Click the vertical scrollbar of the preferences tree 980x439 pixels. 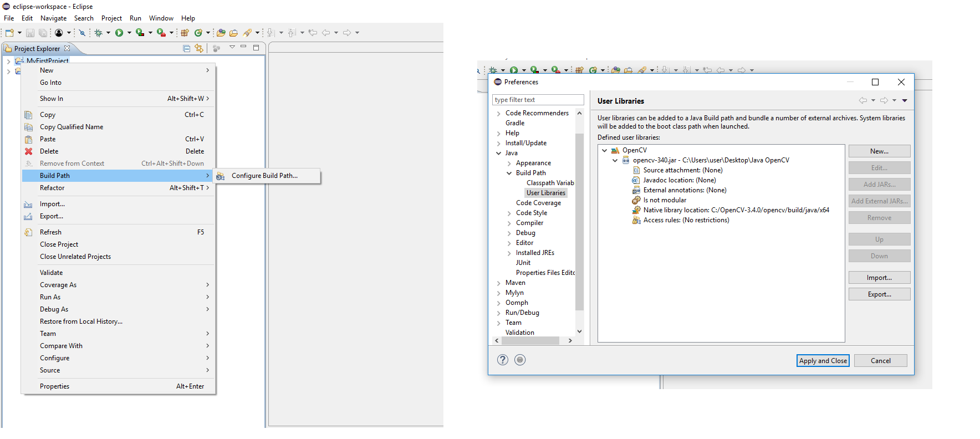coord(579,222)
